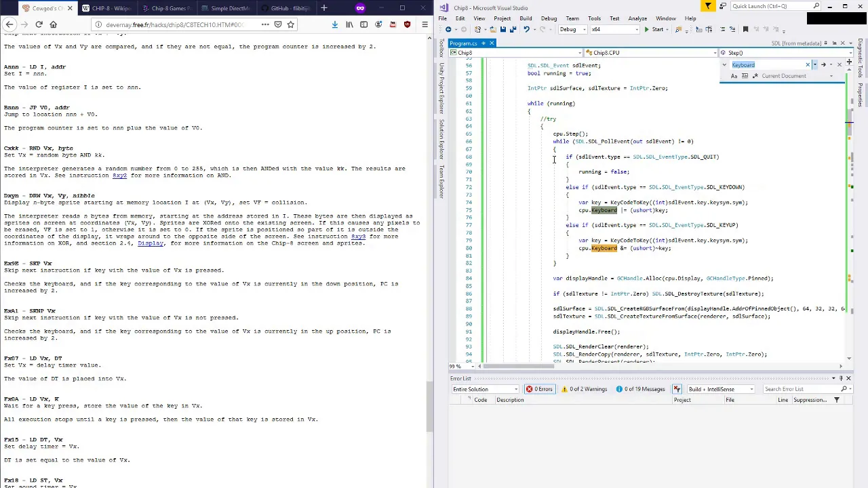This screenshot has width=868, height=488.
Task: Click the Undo arrow in Visual Studio
Action: [x=526, y=29]
